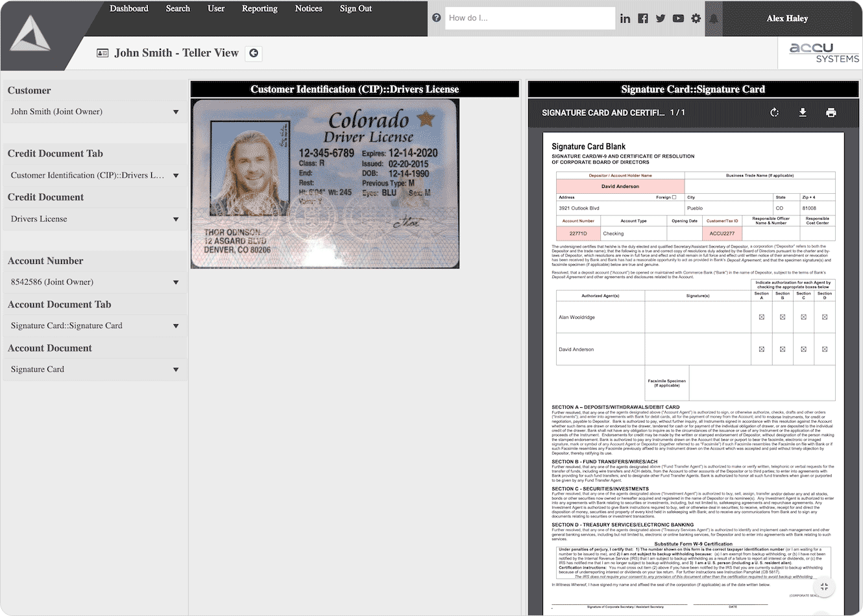Image resolution: width=863 pixels, height=616 pixels.
Task: Click the How do I search field
Action: pos(529,18)
